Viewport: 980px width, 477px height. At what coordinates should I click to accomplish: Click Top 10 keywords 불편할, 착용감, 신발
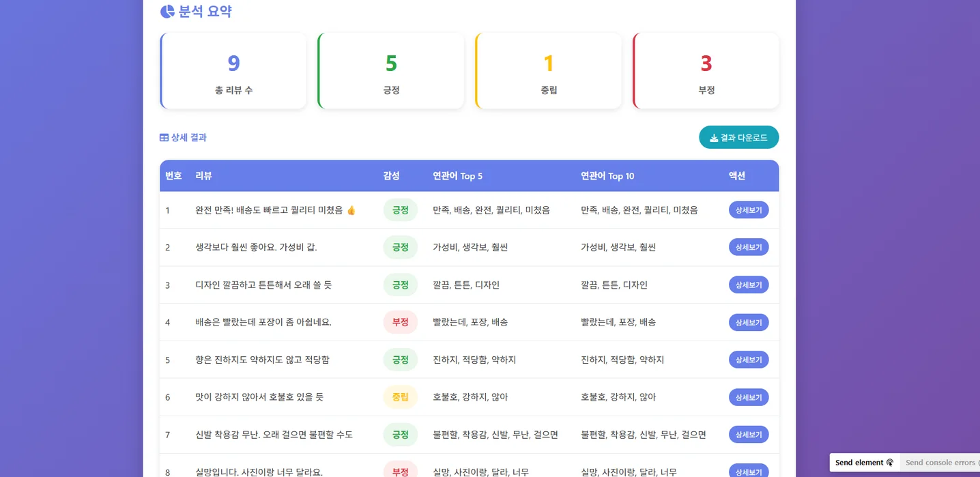click(644, 434)
